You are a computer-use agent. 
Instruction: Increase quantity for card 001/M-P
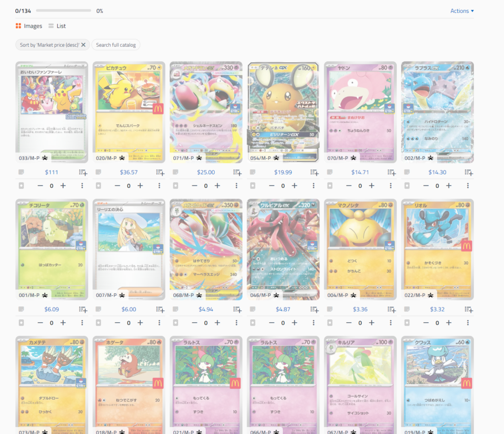[63, 323]
